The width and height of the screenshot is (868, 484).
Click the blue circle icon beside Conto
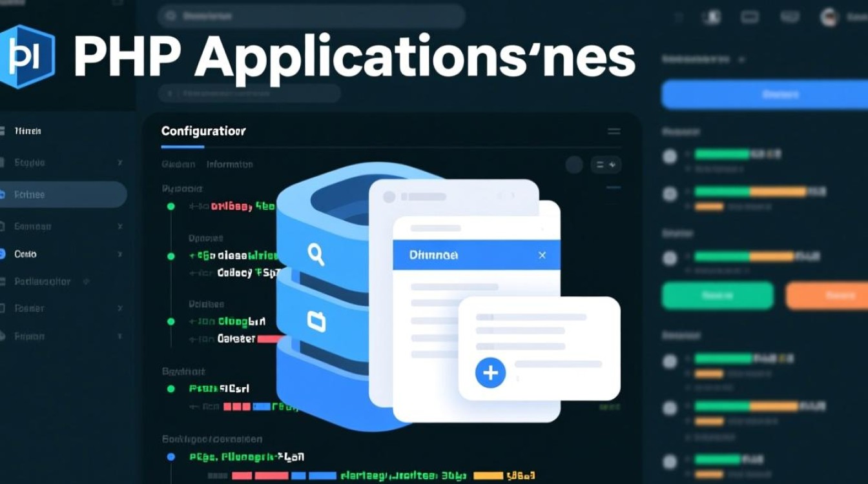pyautogui.click(x=3, y=254)
